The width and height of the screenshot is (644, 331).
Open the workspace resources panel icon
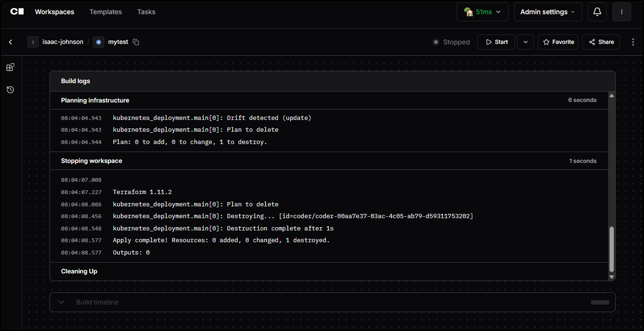point(10,67)
